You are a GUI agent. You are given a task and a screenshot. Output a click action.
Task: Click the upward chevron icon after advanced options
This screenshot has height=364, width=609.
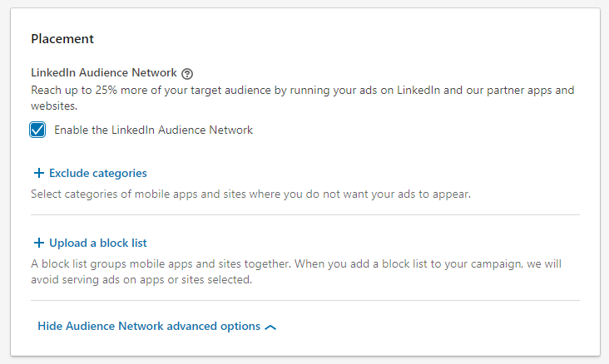pyautogui.click(x=270, y=327)
